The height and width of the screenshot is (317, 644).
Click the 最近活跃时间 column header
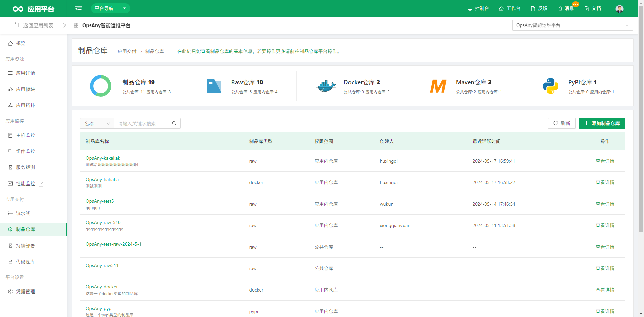[487, 141]
